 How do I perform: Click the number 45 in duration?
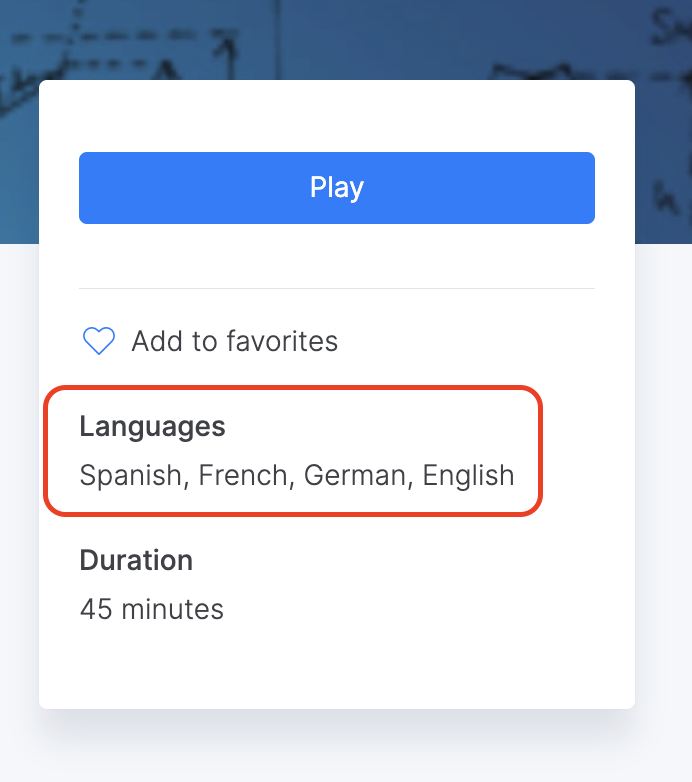coord(96,609)
